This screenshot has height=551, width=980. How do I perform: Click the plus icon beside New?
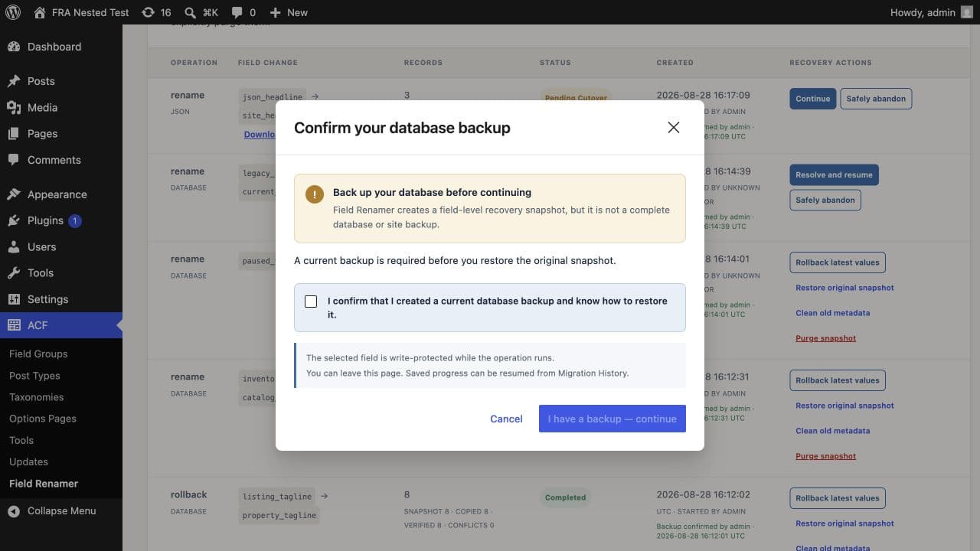point(276,12)
